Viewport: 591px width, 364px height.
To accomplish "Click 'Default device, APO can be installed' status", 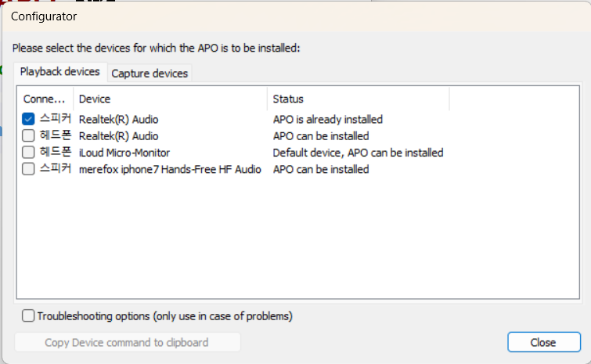I will [358, 153].
